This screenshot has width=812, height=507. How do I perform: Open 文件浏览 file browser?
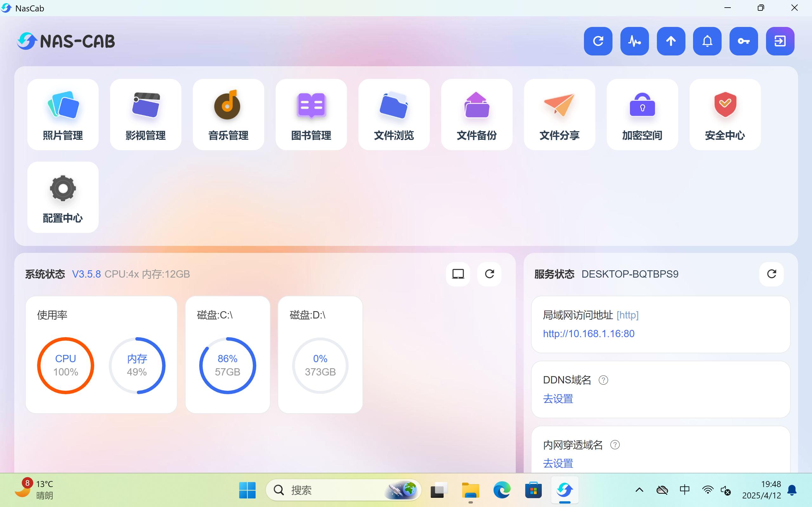[394, 114]
